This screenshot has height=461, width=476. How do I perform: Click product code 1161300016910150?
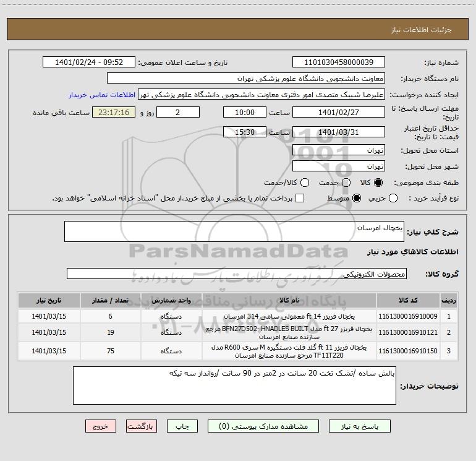click(x=408, y=351)
